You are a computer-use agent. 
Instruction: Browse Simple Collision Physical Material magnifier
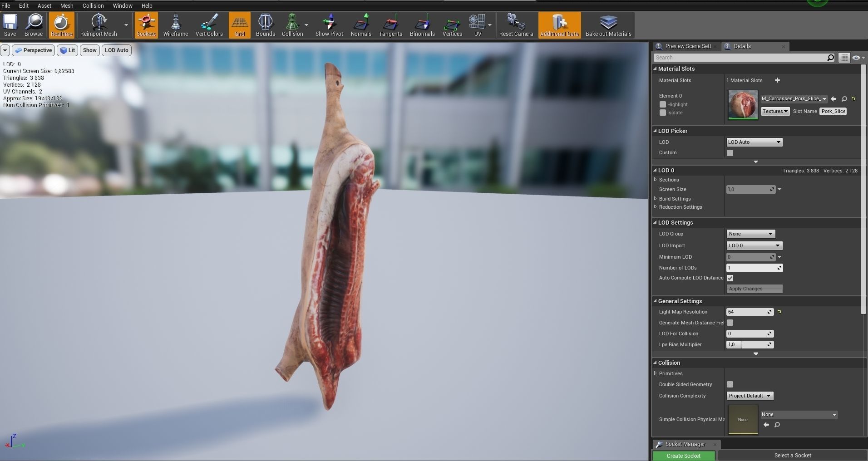click(777, 425)
